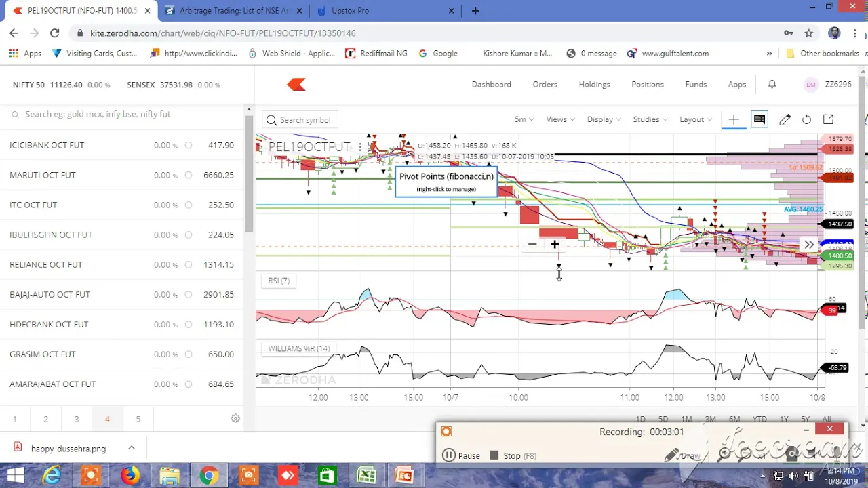Open File Explorer from taskbar
The width and height of the screenshot is (868, 488).
click(170, 476)
